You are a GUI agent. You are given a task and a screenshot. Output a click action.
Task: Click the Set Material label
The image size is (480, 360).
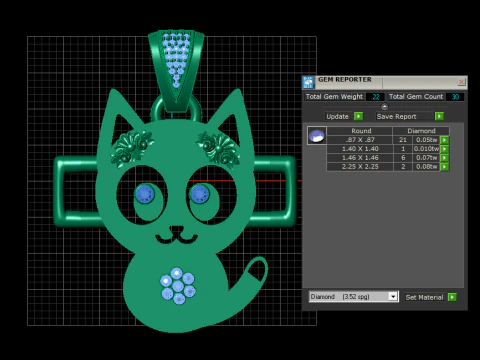[424, 297]
